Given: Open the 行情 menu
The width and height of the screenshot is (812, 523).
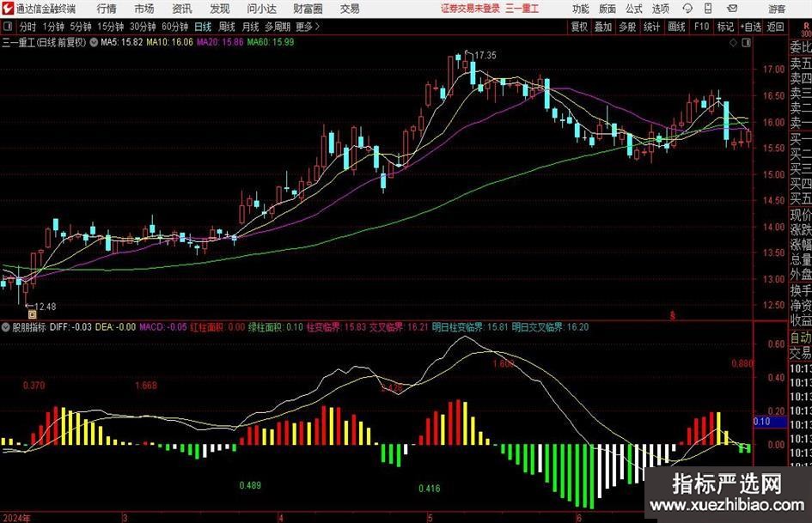Looking at the screenshot, I should pyautogui.click(x=107, y=9).
